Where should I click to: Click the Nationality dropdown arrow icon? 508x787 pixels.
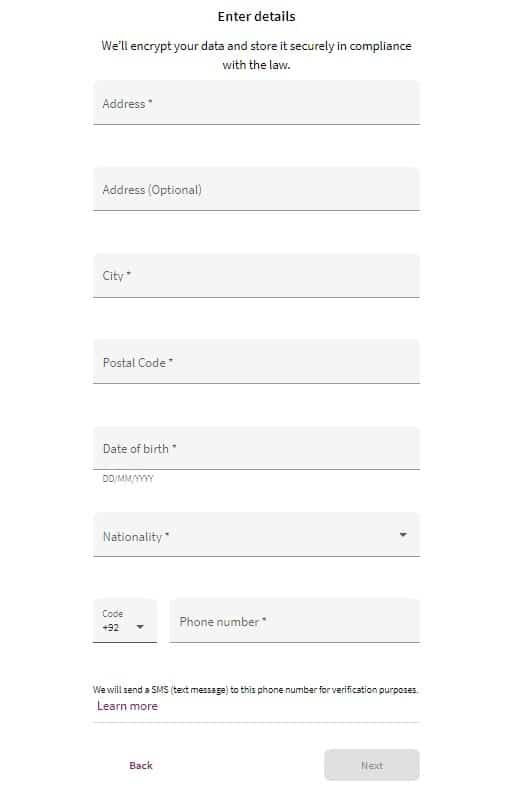coord(403,535)
